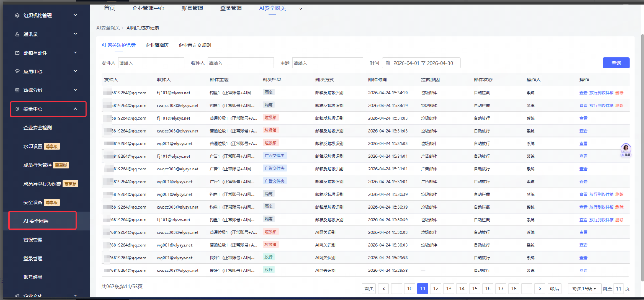Select the AI 网关防护记录 sub-tab
This screenshot has height=300, width=644.
click(118, 45)
